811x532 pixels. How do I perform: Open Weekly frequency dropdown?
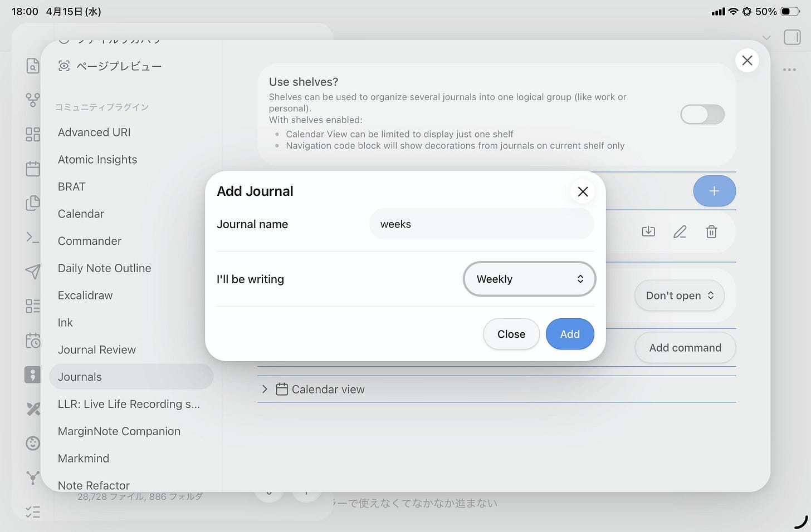[529, 279]
